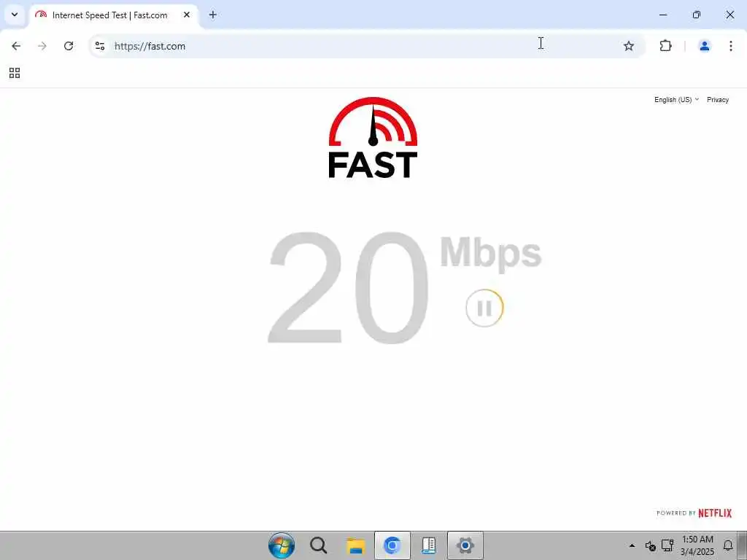The height and width of the screenshot is (560, 747).
Task: Open the Chrome profile avatar
Action: pyautogui.click(x=704, y=46)
